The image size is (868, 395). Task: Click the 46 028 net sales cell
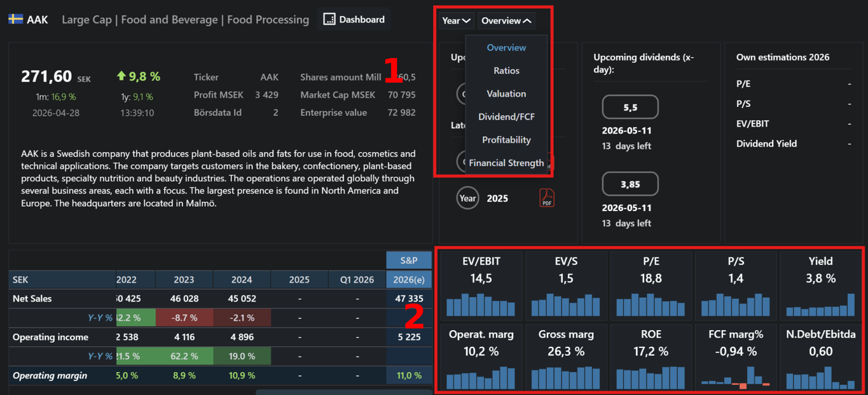[184, 298]
